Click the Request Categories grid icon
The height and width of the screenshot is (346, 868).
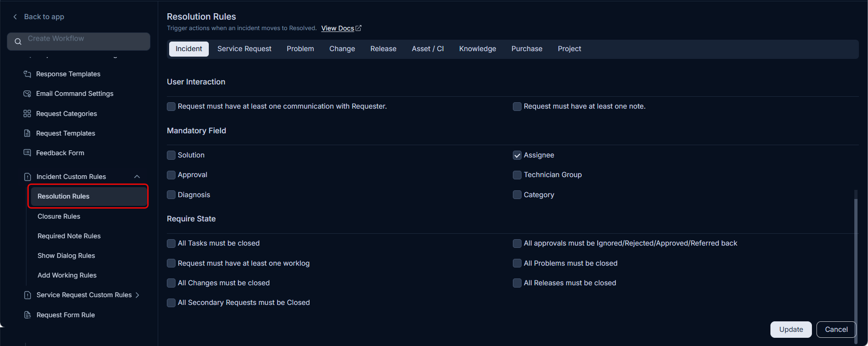pos(27,114)
